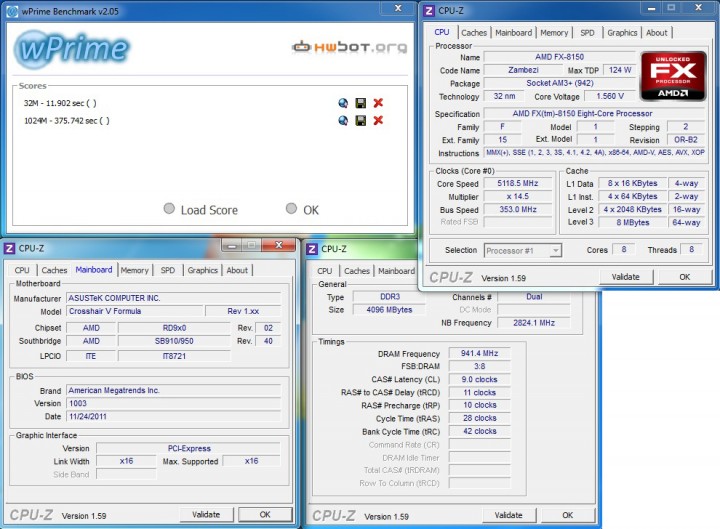
Task: Click the Multiplier x 14.5 value
Action: tap(518, 196)
